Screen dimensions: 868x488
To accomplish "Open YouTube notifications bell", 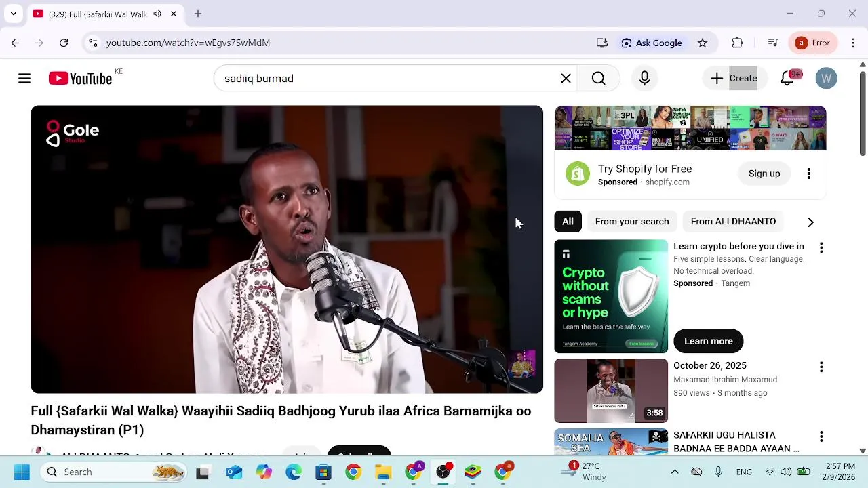I will (x=787, y=79).
